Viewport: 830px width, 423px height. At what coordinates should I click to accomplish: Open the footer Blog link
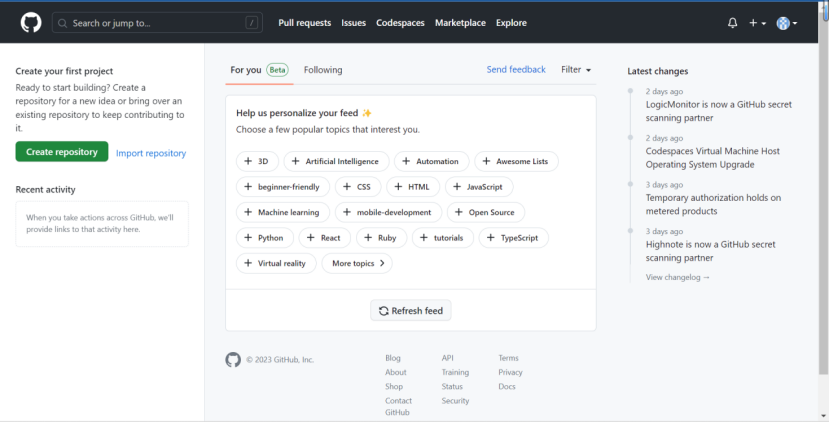(x=393, y=358)
